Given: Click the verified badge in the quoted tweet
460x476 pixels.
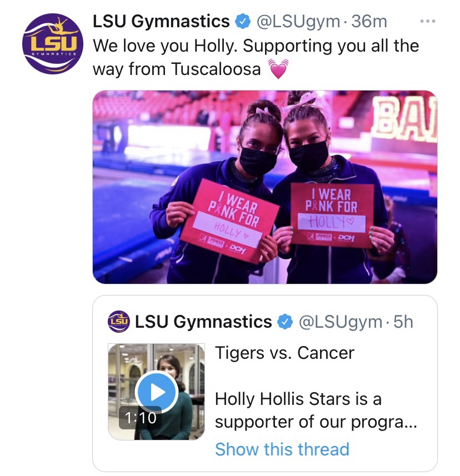Looking at the screenshot, I should (x=285, y=322).
